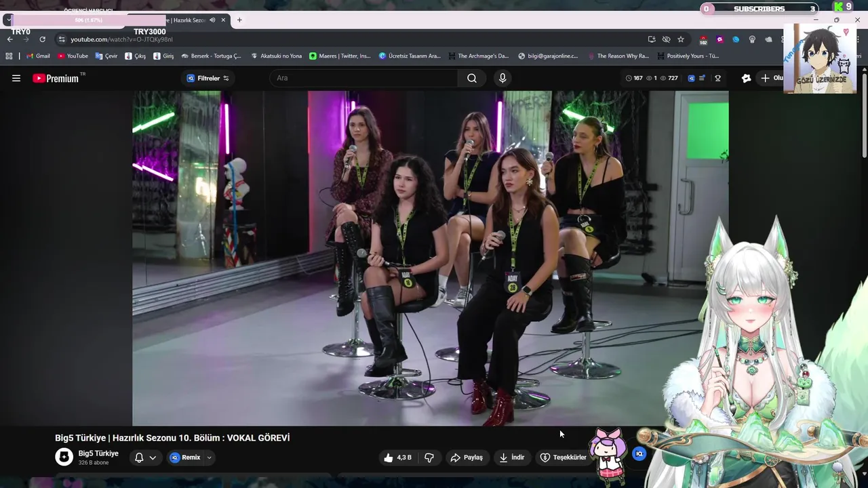Image resolution: width=868 pixels, height=488 pixels.
Task: Open the purple square extension icon
Action: click(719, 39)
